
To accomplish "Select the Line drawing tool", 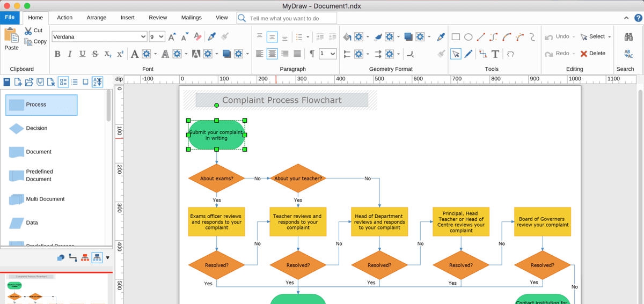I will pos(481,37).
